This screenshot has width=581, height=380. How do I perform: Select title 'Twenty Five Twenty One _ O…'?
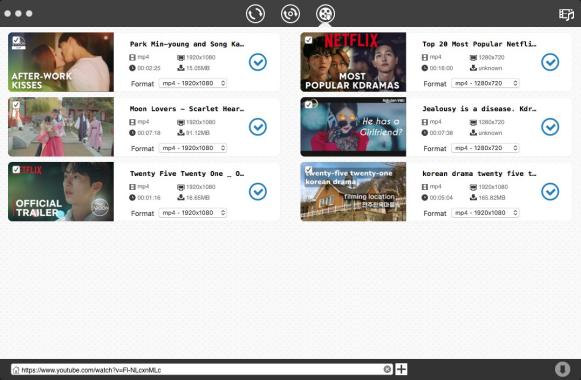[x=187, y=174]
